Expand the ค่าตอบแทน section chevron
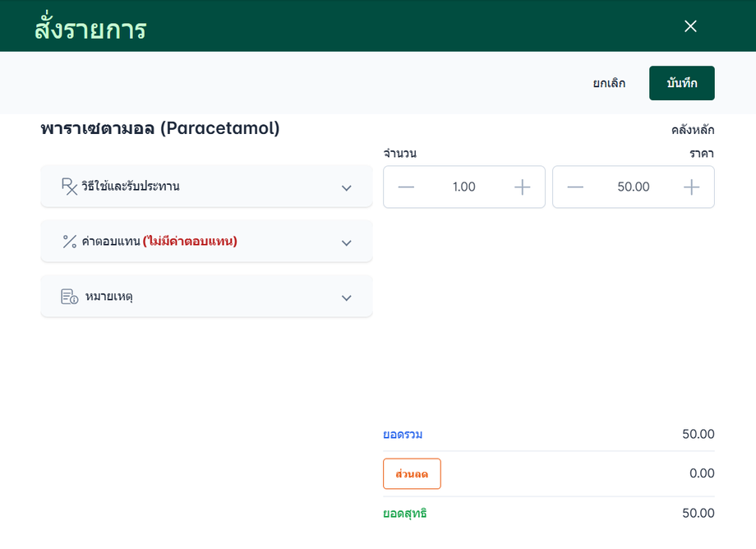This screenshot has width=756, height=549. click(347, 242)
